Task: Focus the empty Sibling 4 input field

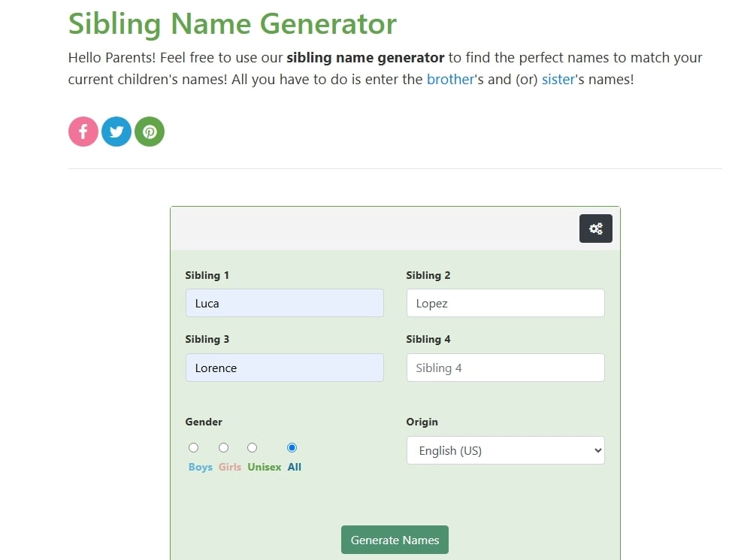Action: pos(505,368)
